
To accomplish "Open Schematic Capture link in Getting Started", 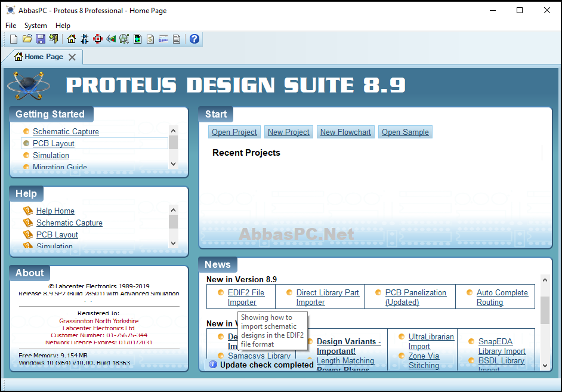I will coord(66,131).
